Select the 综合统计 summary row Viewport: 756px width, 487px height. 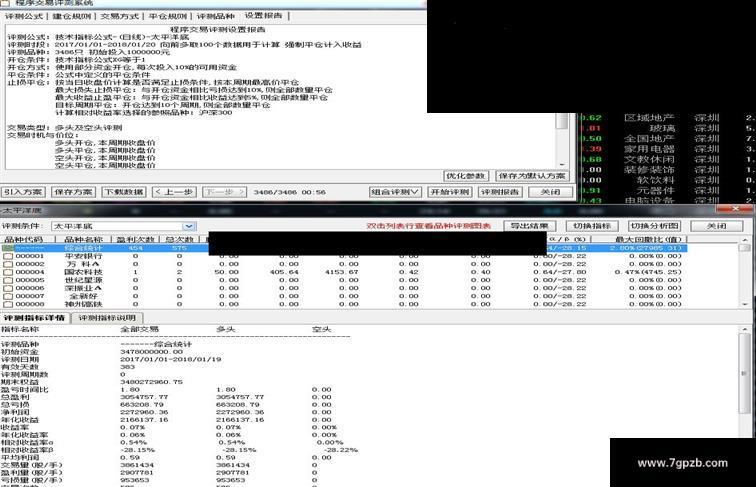[x=344, y=248]
